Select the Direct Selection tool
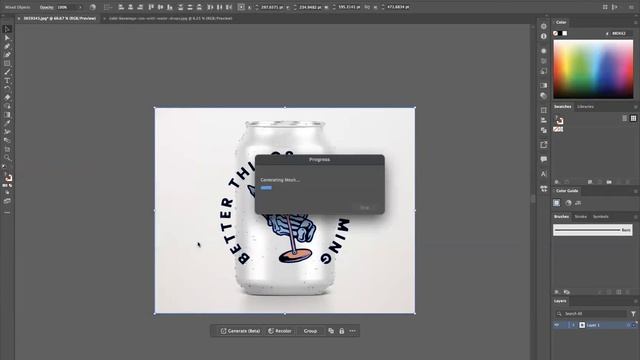 (7, 38)
